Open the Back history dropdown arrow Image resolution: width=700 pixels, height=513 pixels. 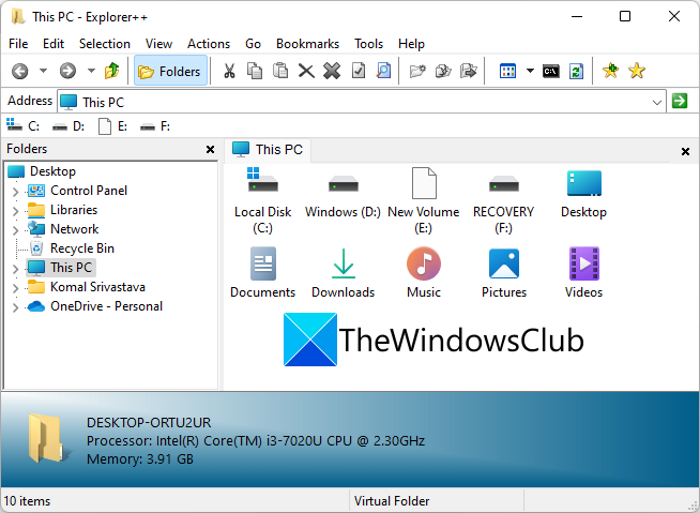point(43,71)
